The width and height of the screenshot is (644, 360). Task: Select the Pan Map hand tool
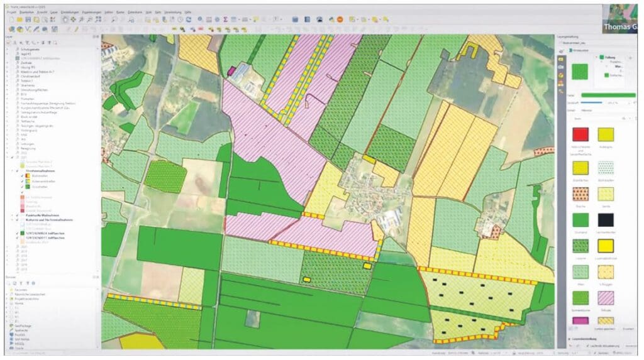(65, 19)
